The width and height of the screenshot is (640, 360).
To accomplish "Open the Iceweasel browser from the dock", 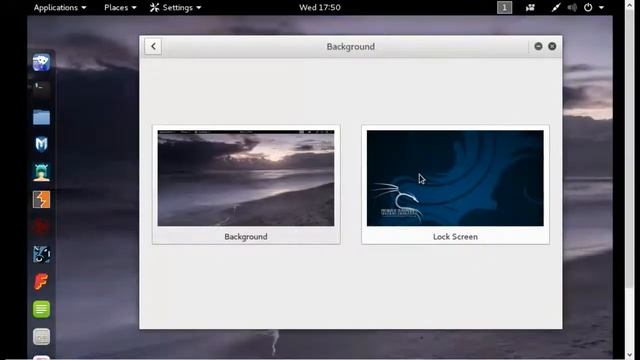I will point(41,62).
